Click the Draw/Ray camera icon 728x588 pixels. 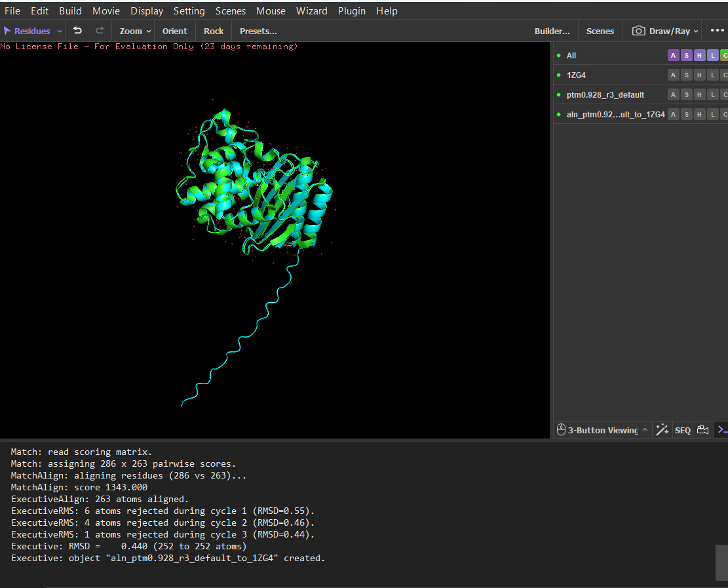[x=638, y=31]
